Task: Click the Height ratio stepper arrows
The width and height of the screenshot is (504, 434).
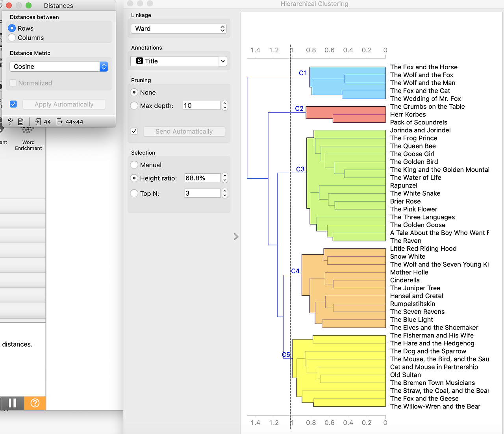Action: pyautogui.click(x=225, y=178)
